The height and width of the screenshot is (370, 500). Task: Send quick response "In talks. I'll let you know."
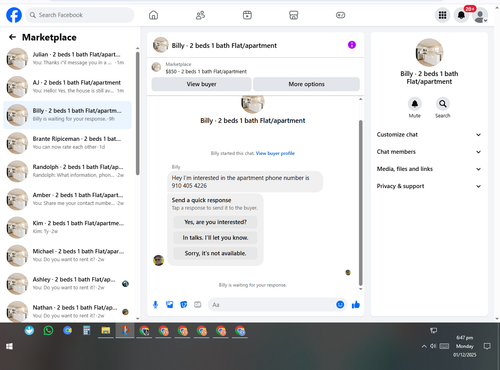tap(215, 238)
